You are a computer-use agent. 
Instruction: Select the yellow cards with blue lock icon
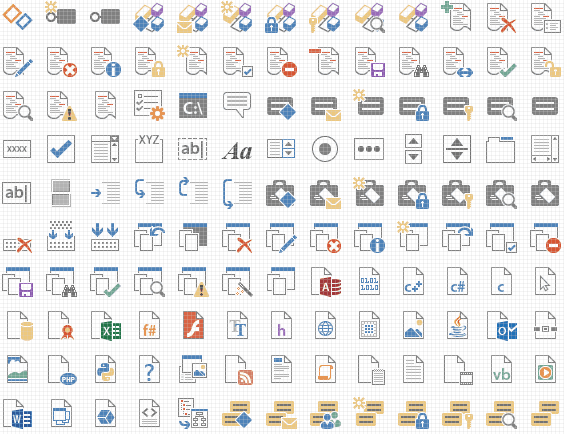coord(414,415)
